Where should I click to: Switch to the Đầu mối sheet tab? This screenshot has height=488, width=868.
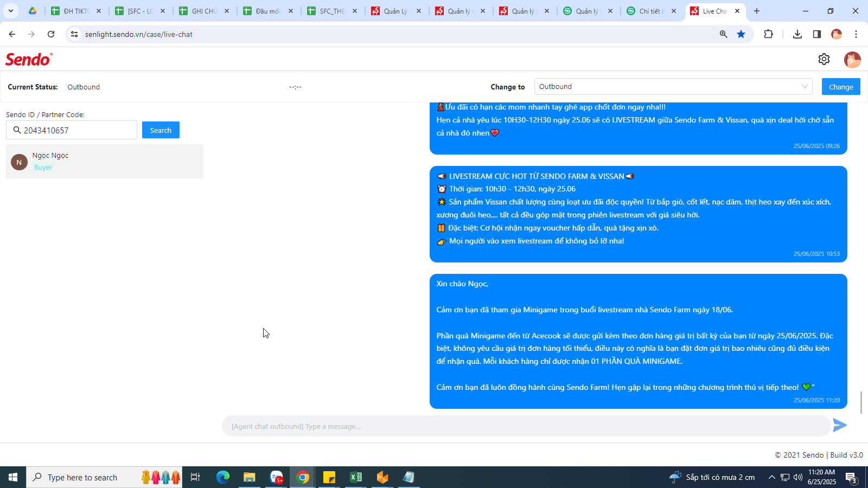point(268,11)
